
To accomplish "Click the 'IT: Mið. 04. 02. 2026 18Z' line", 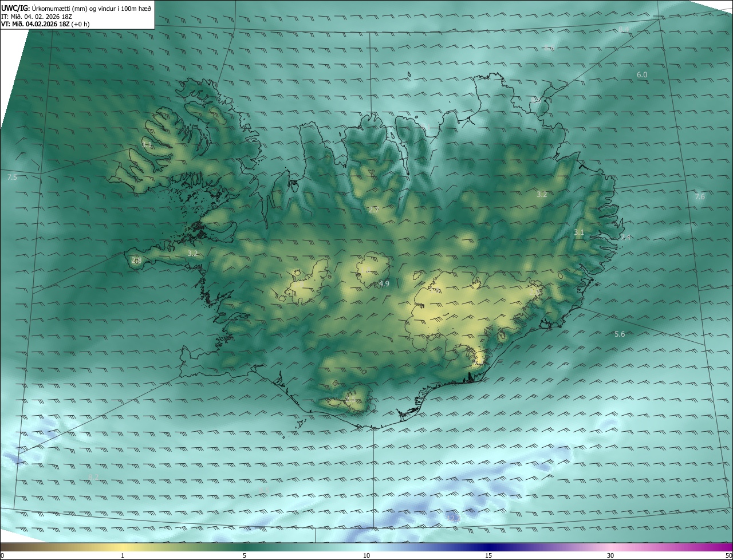I will [x=36, y=17].
